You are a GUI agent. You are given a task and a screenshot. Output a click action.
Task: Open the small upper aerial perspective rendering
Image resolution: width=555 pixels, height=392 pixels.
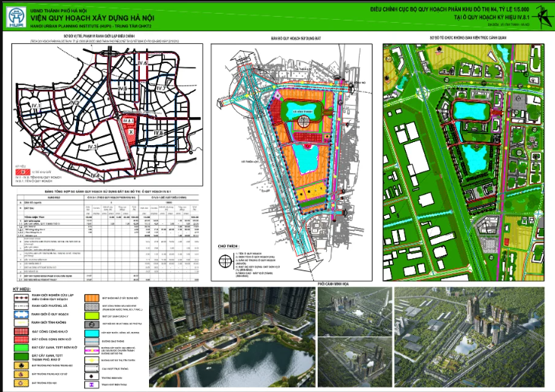point(355,311)
